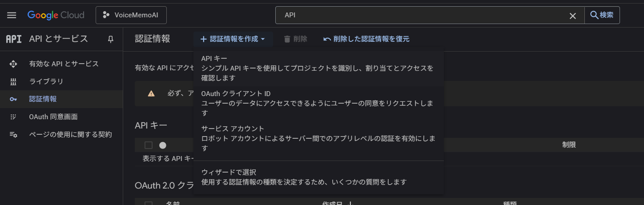Clear the search field with X icon
644x205 pixels.
(573, 16)
